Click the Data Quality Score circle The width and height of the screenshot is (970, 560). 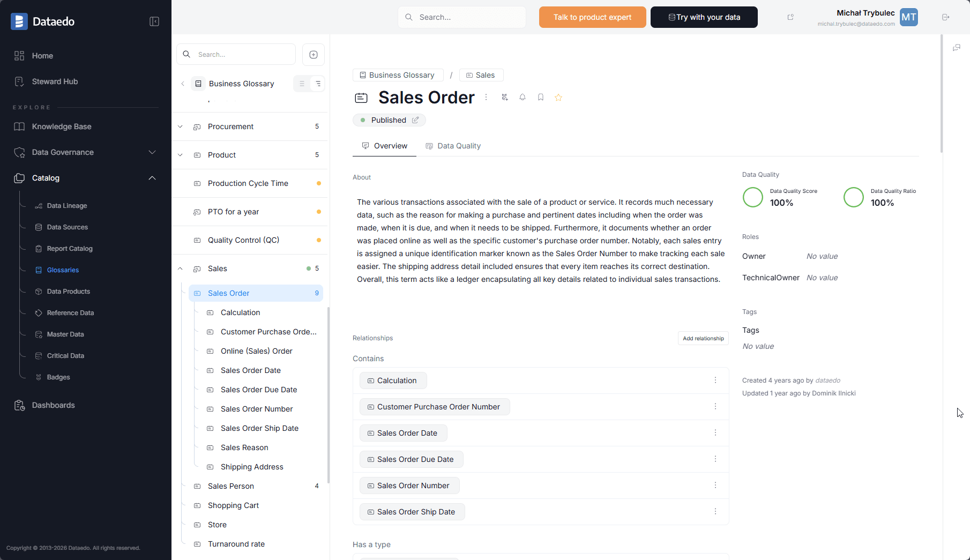pyautogui.click(x=753, y=197)
